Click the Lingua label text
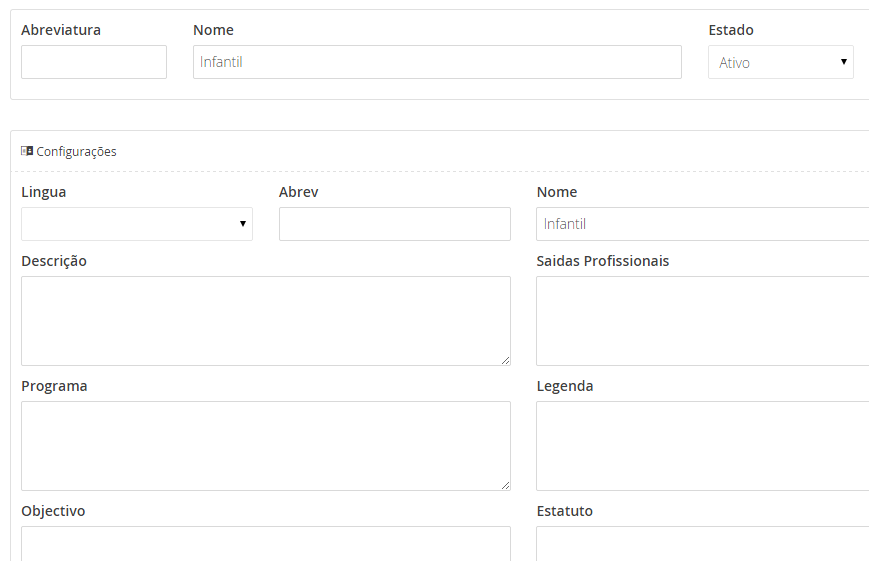Screen dimensions: 869x561 (44, 192)
